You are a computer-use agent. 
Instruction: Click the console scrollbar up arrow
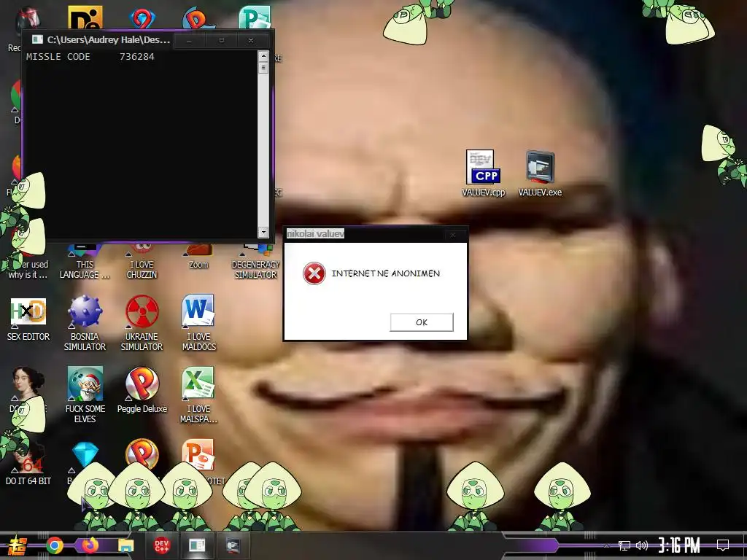(x=263, y=56)
